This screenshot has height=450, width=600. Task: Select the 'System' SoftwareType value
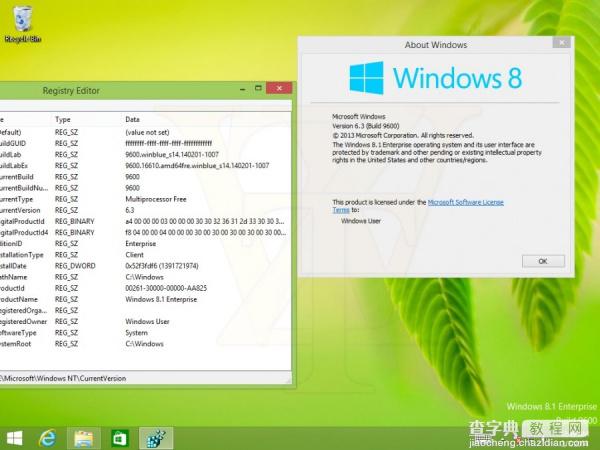[x=136, y=333]
